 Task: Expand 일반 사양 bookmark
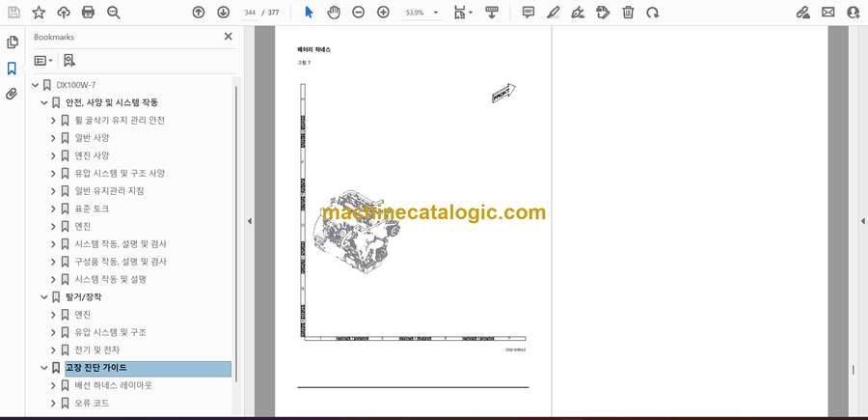pyautogui.click(x=53, y=138)
